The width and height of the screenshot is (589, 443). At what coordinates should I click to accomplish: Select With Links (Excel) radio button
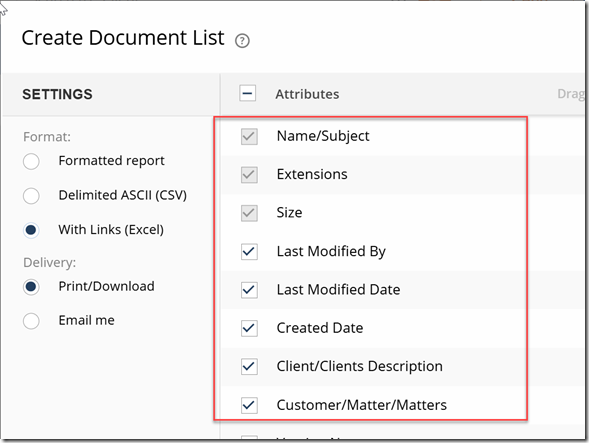31,230
